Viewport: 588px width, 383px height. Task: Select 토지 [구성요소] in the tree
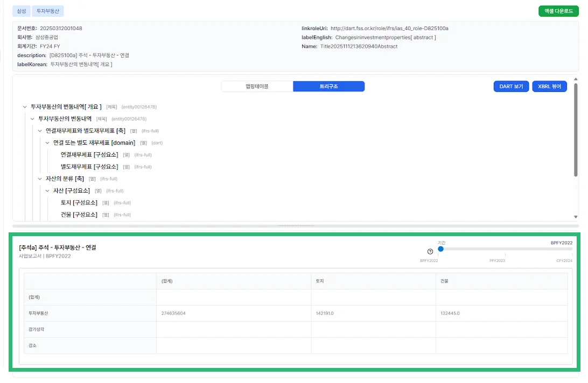tap(79, 203)
